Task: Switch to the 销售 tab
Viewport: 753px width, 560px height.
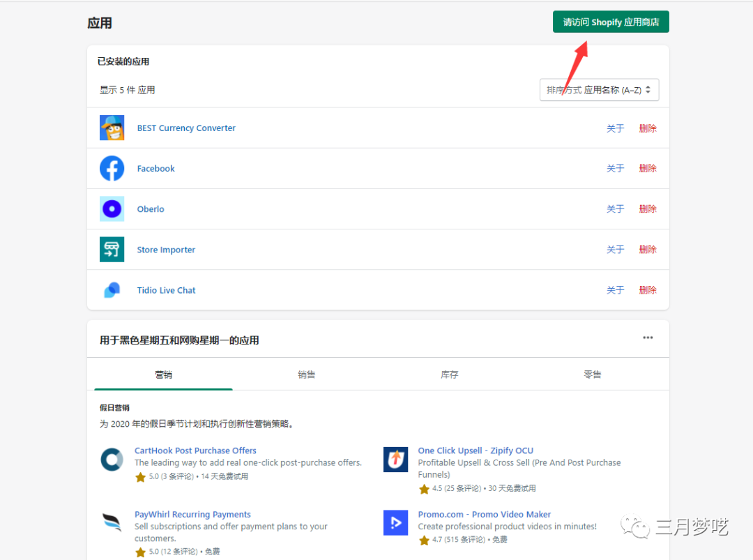Action: [307, 374]
